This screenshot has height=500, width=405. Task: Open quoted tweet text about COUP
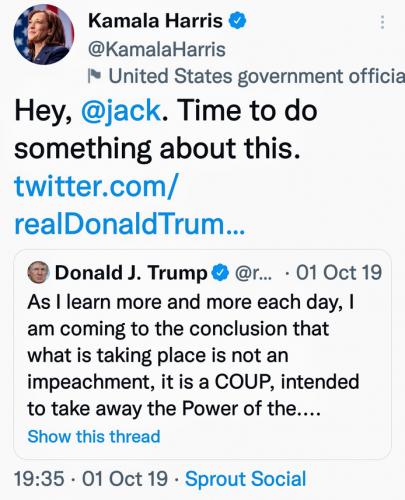point(193,355)
